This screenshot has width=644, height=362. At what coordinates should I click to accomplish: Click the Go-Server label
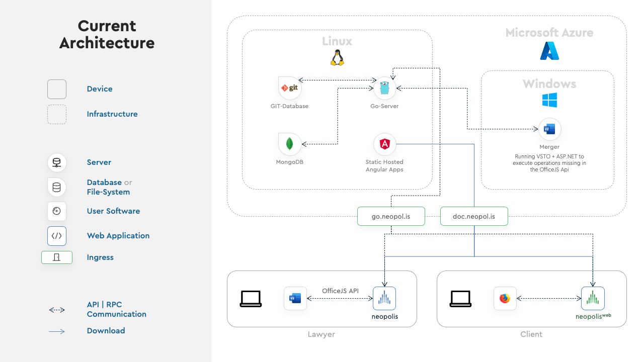[x=384, y=106]
